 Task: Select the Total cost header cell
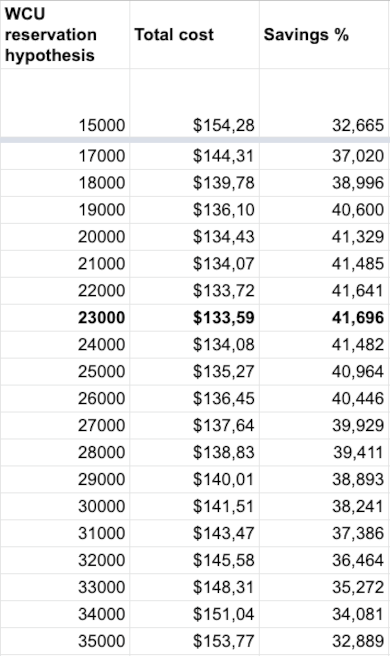tap(194, 35)
